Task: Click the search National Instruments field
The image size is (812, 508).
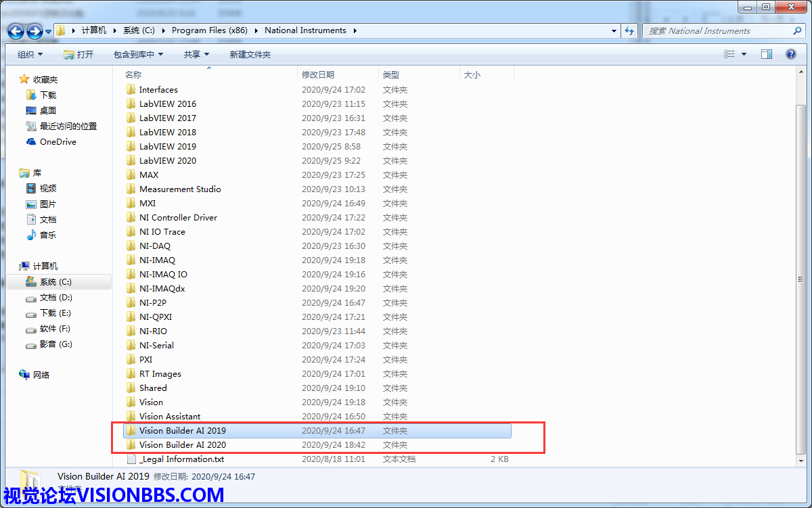Action: 717,30
